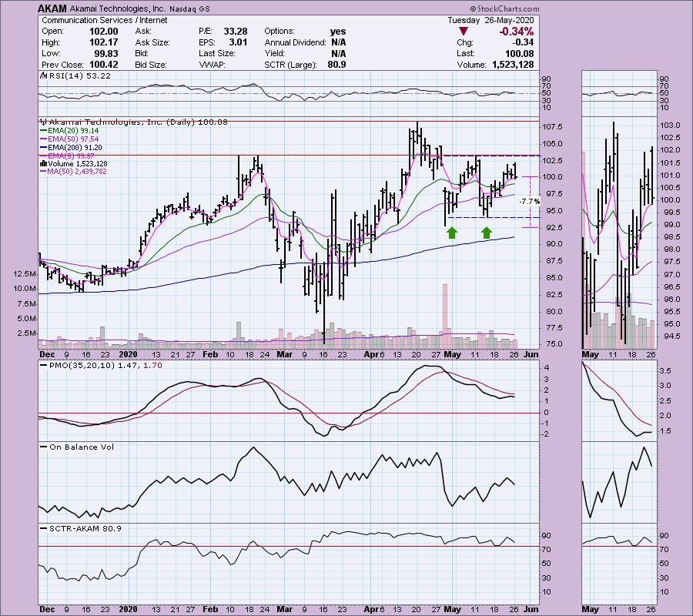Click the -0.34% percent change

click(516, 32)
